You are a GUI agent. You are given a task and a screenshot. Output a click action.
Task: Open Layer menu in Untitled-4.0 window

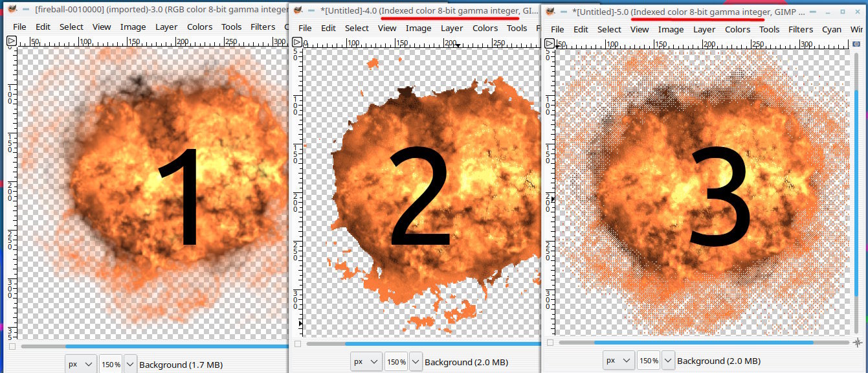coord(452,28)
